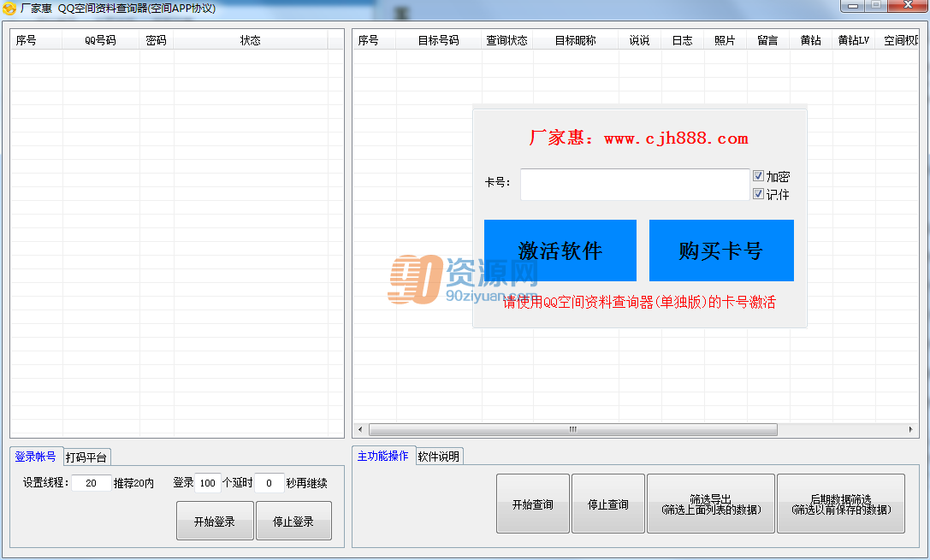
Task: Open the 软件说明 tab
Action: point(439,457)
